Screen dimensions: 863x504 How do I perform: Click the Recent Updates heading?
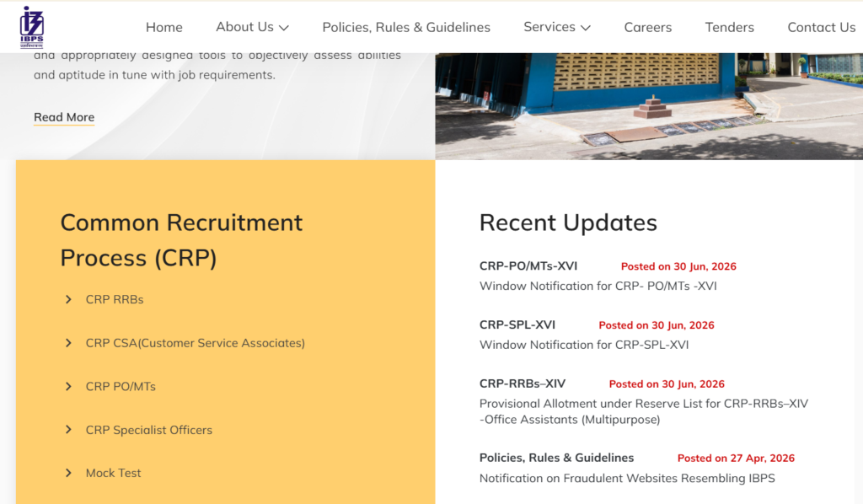pos(568,223)
